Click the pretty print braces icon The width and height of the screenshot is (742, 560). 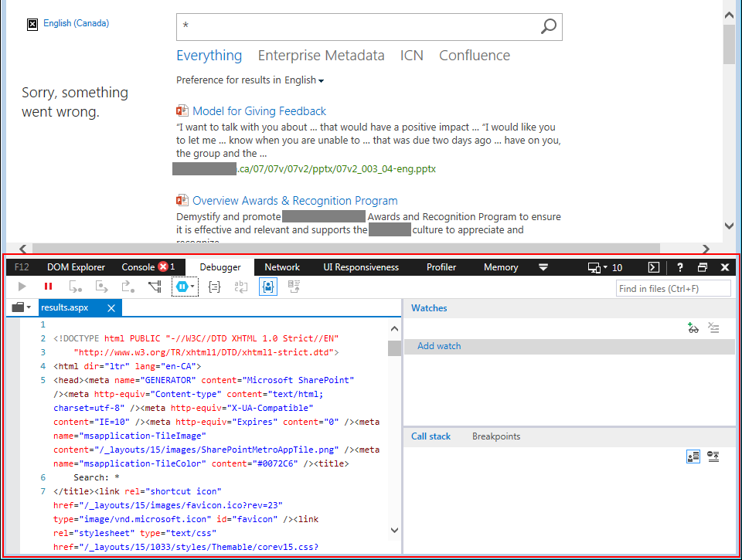[x=216, y=287]
